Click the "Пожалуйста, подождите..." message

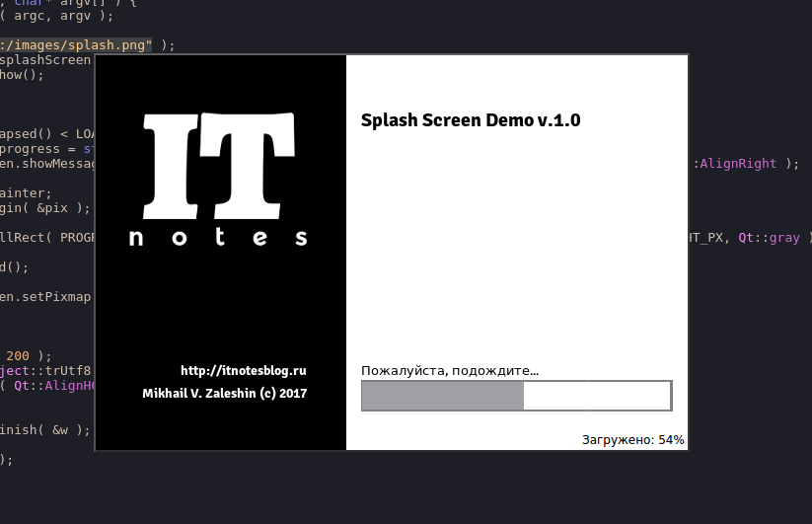[x=450, y=371]
